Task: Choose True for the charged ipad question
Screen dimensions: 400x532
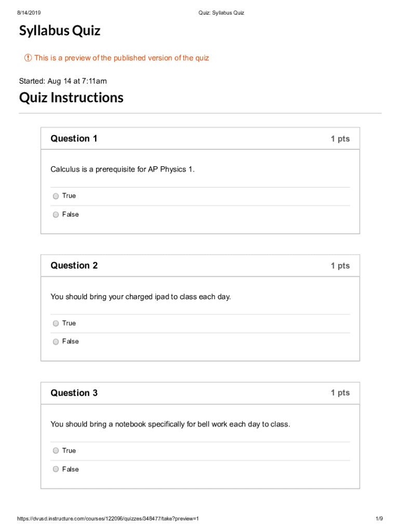Action: click(56, 323)
